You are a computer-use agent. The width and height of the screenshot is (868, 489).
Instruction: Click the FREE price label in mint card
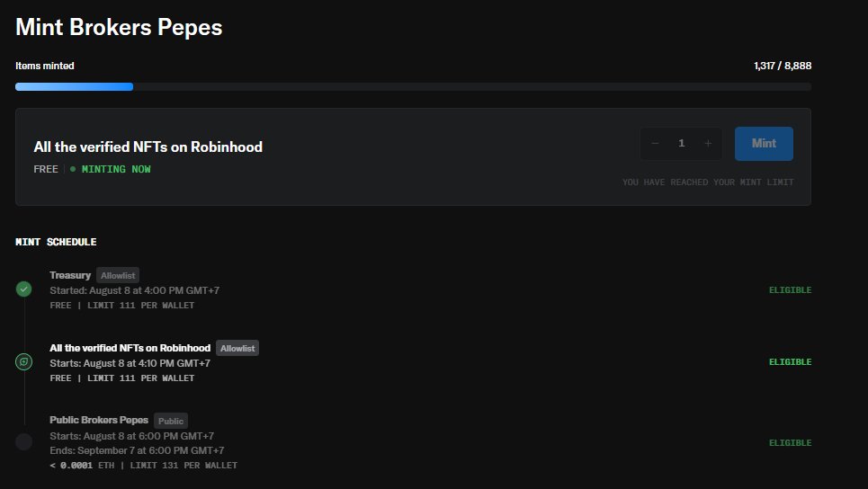click(46, 169)
